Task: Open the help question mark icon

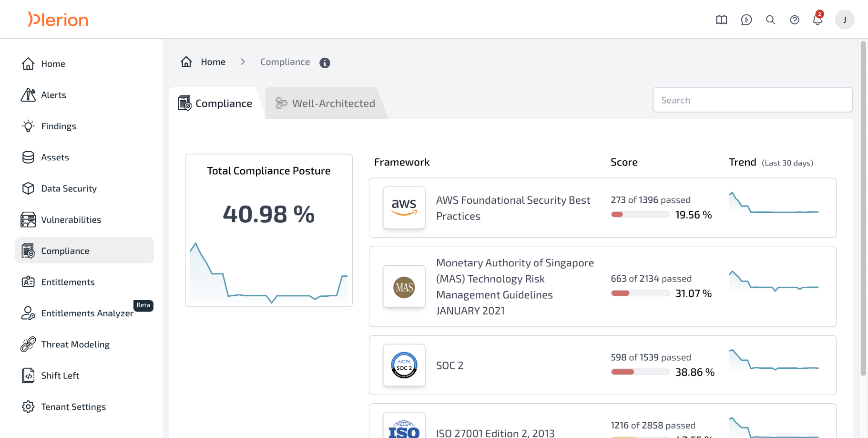Action: click(795, 20)
